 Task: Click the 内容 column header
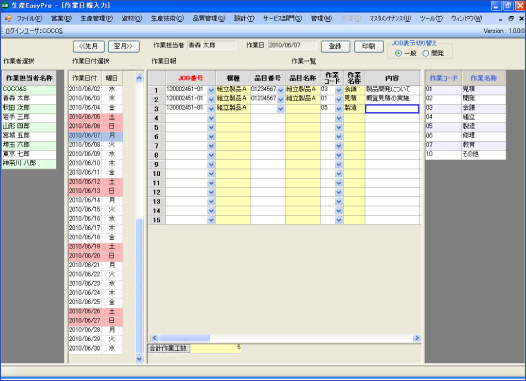point(392,78)
